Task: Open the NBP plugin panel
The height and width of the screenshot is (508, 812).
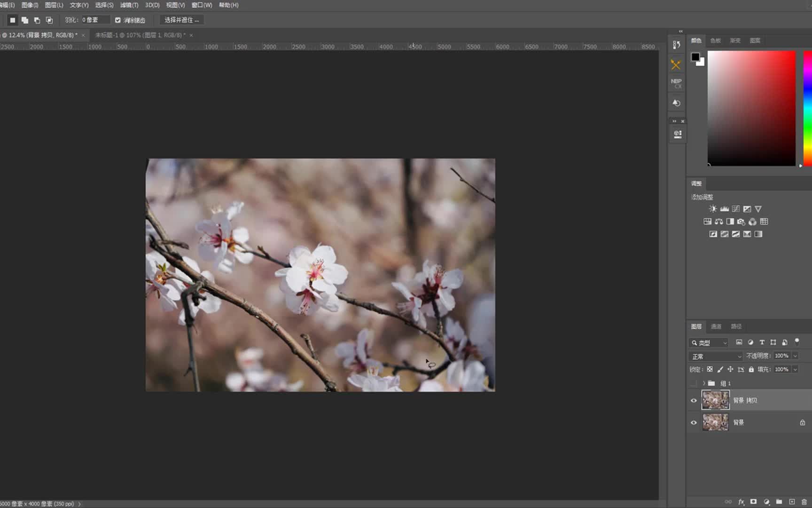Action: coord(676,83)
